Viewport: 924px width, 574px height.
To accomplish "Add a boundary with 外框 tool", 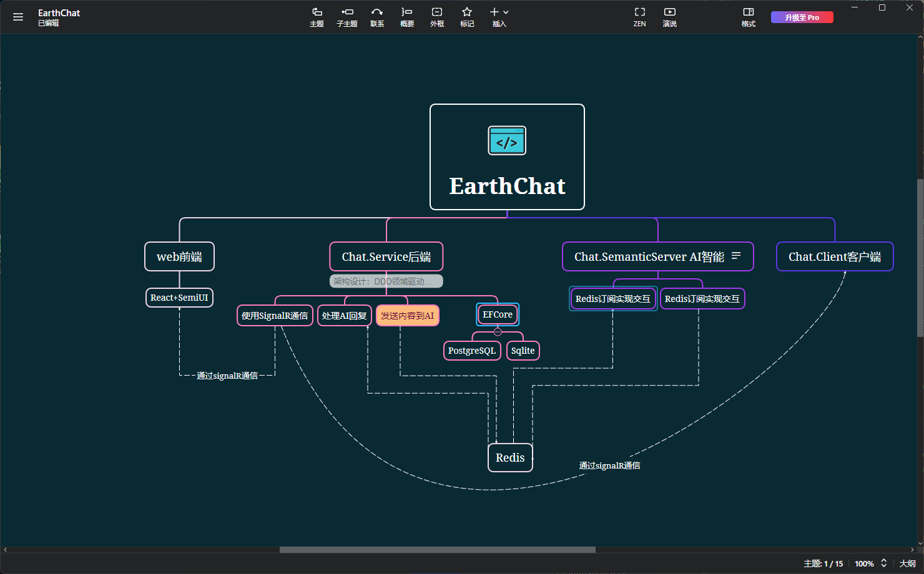I will (x=437, y=17).
